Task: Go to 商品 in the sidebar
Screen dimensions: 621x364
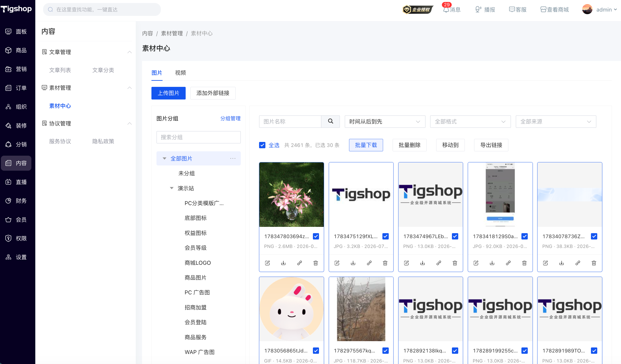Action: click(16, 50)
